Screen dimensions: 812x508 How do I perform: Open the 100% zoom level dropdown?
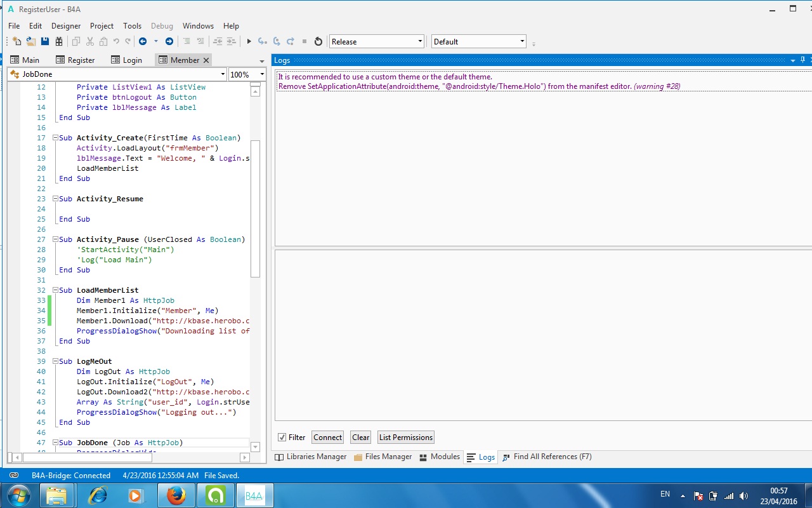(261, 74)
